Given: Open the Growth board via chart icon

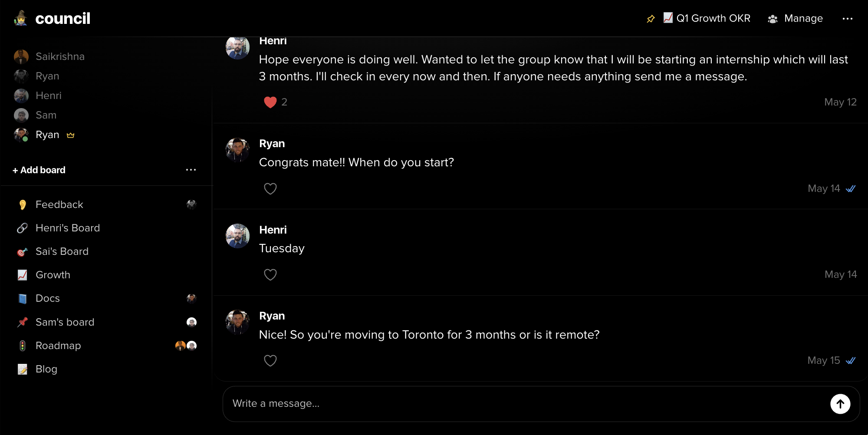Looking at the screenshot, I should coord(23,274).
